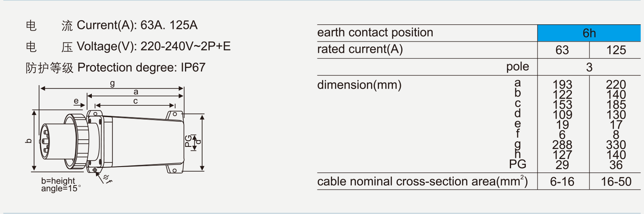Click the 288 value in the table
The height and width of the screenshot is (214, 644).
click(562, 145)
